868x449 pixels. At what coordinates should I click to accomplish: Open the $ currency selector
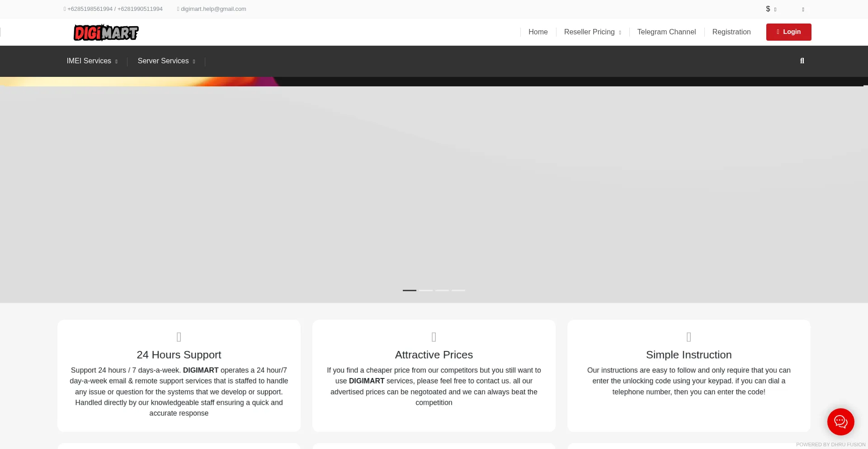pos(771,9)
